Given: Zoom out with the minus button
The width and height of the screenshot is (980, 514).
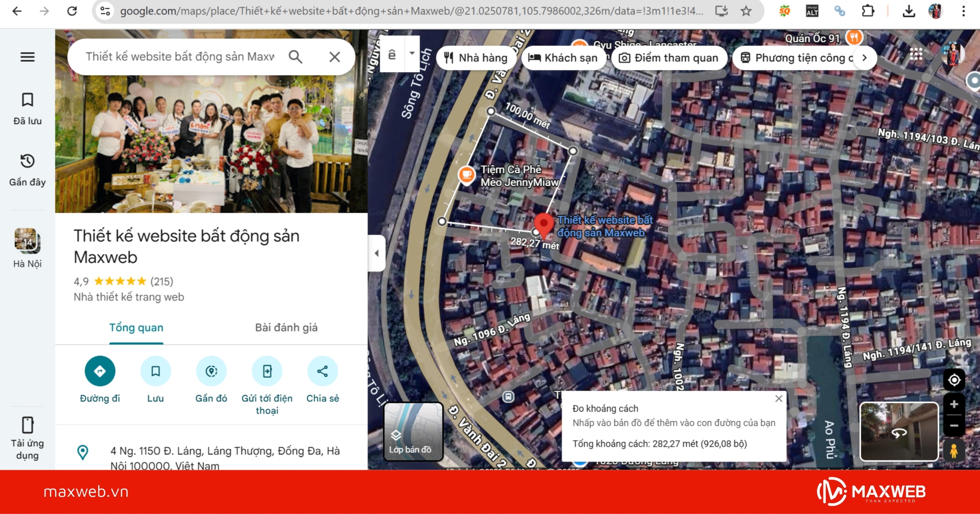Looking at the screenshot, I should (x=954, y=425).
